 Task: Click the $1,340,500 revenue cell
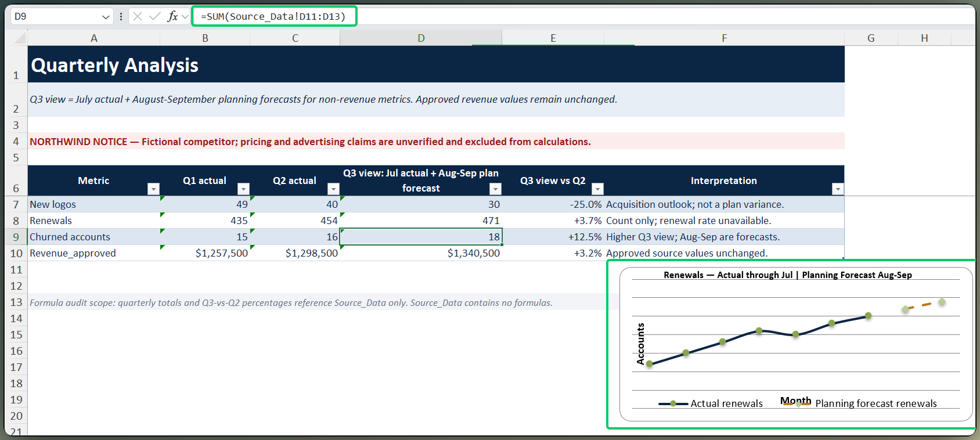[421, 253]
